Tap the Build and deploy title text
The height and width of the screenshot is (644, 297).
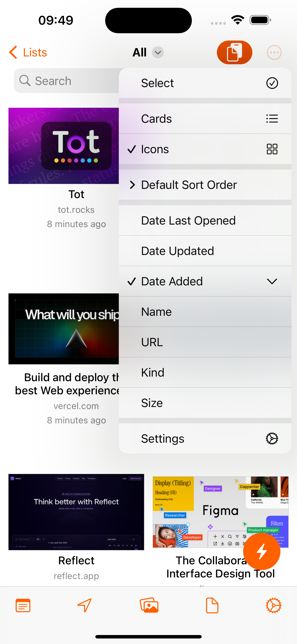(67, 384)
